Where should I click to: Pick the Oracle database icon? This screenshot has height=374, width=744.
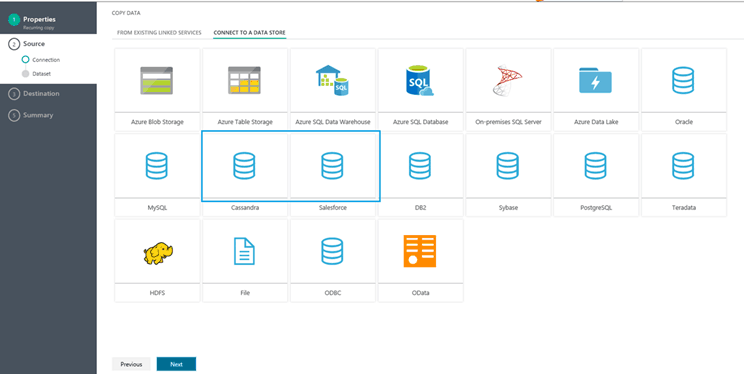click(683, 80)
